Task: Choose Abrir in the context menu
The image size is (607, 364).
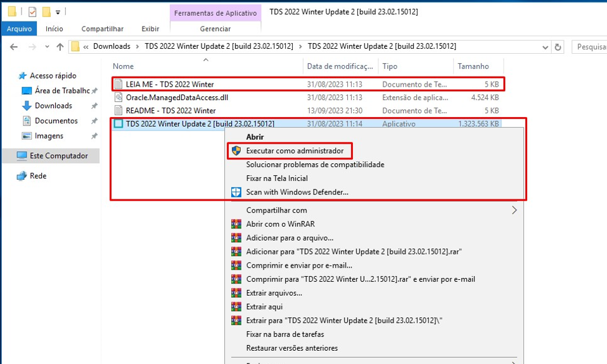Action: click(x=255, y=137)
